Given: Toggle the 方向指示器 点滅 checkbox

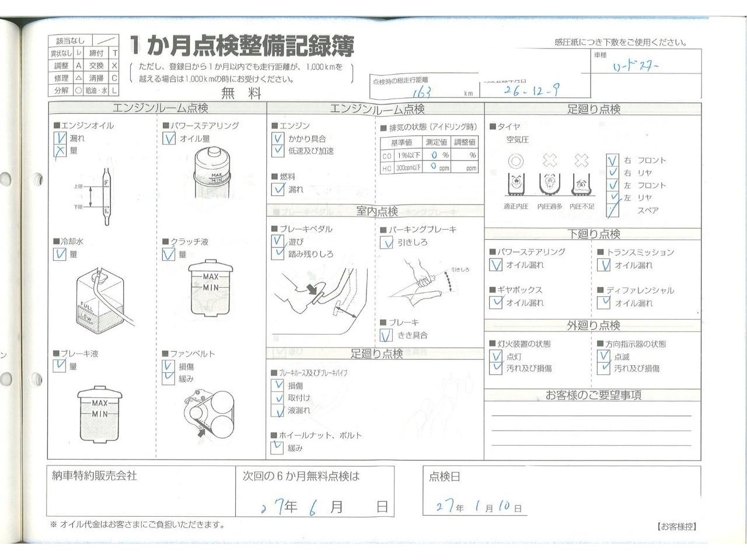Looking at the screenshot, I should click(604, 356).
